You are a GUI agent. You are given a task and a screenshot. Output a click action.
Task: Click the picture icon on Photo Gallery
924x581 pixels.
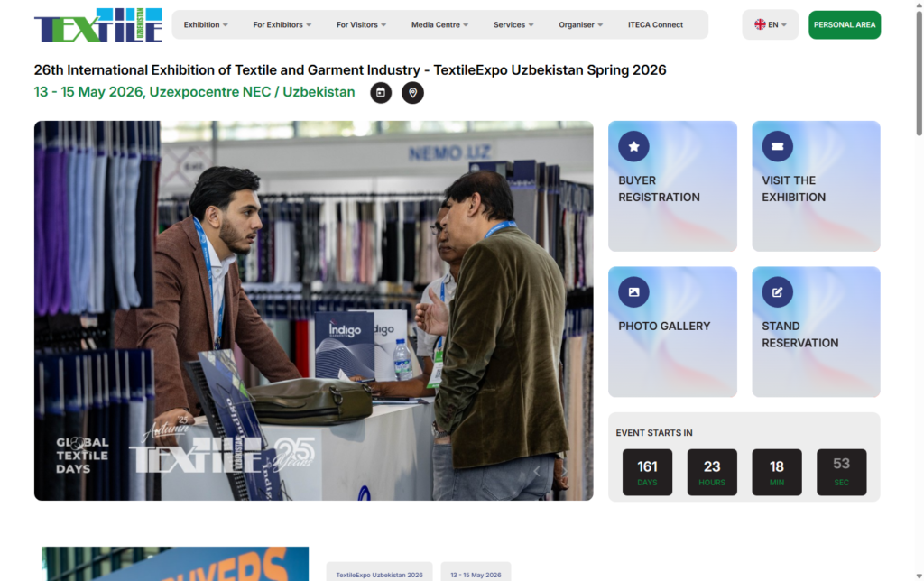pos(633,291)
